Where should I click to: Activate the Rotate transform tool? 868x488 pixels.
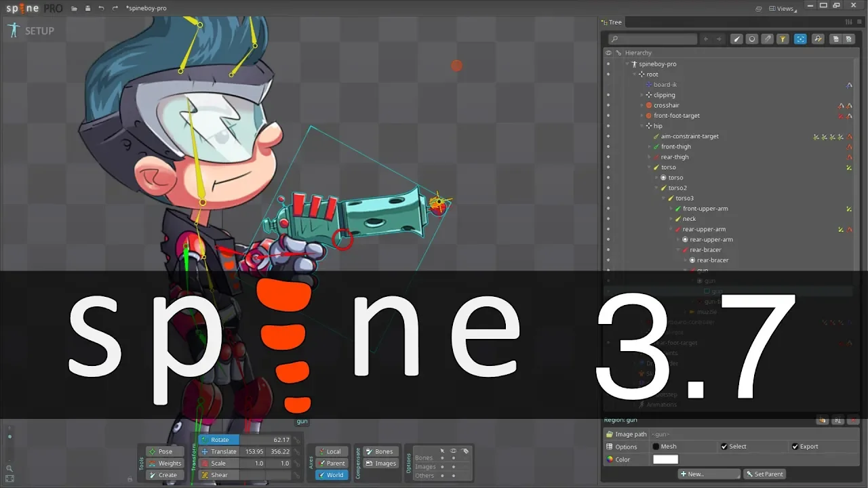[x=219, y=440]
